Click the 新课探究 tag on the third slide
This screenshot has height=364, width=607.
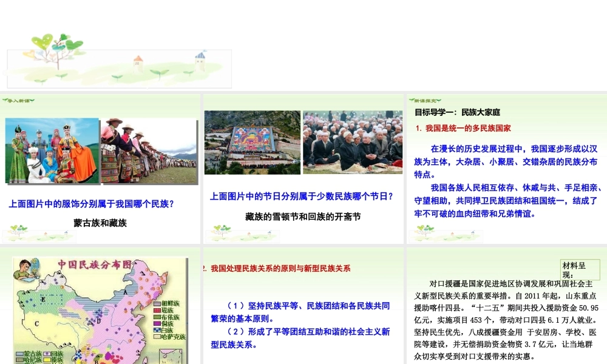coord(425,101)
